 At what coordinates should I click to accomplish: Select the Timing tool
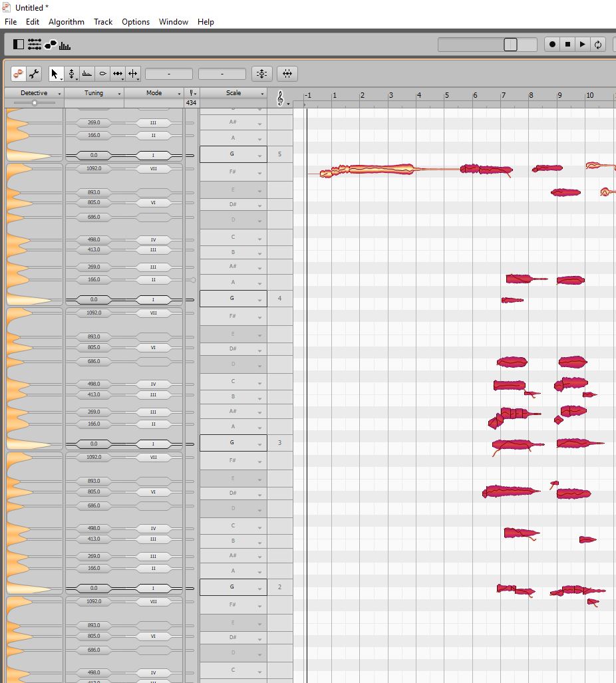(x=118, y=74)
